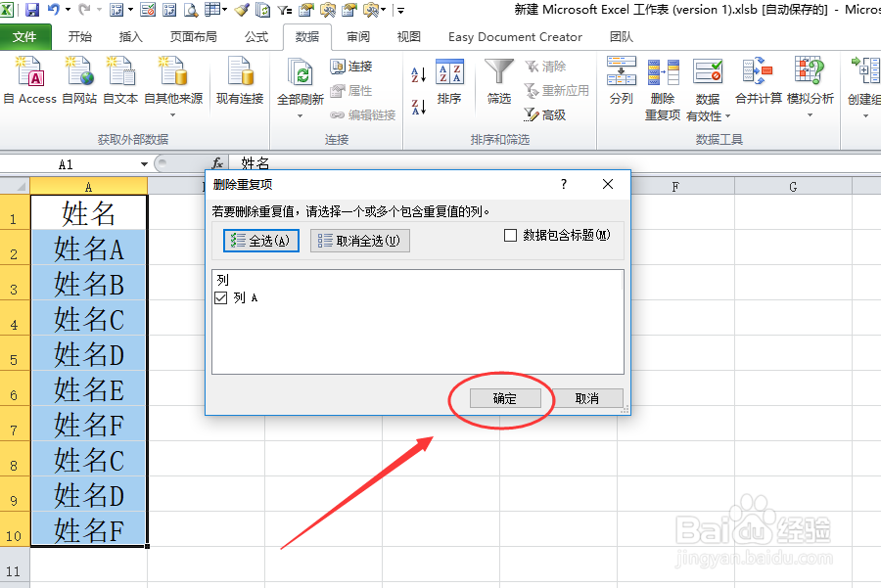The height and width of the screenshot is (588, 881).
Task: Select column A header
Action: point(89,186)
